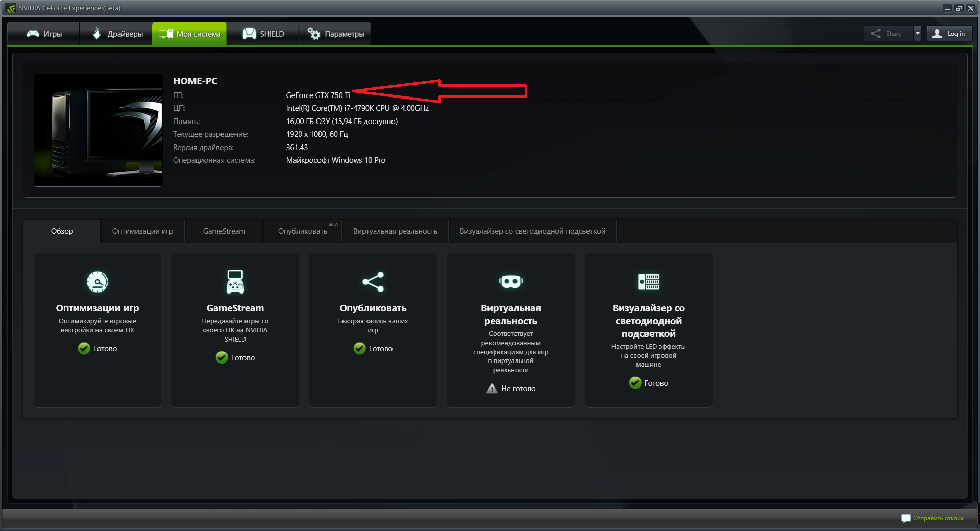The height and width of the screenshot is (531, 980).
Task: Click the Оптимизации игр card title
Action: click(97, 308)
